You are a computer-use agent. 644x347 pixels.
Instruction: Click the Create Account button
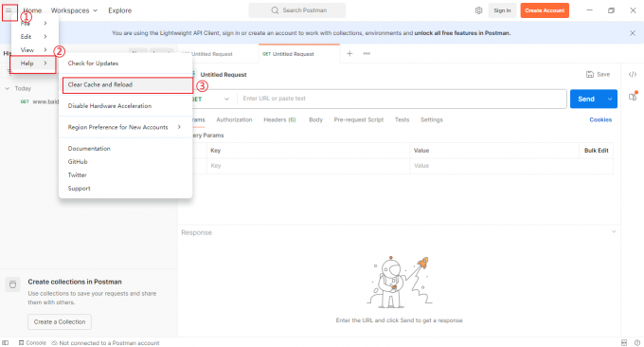[545, 10]
